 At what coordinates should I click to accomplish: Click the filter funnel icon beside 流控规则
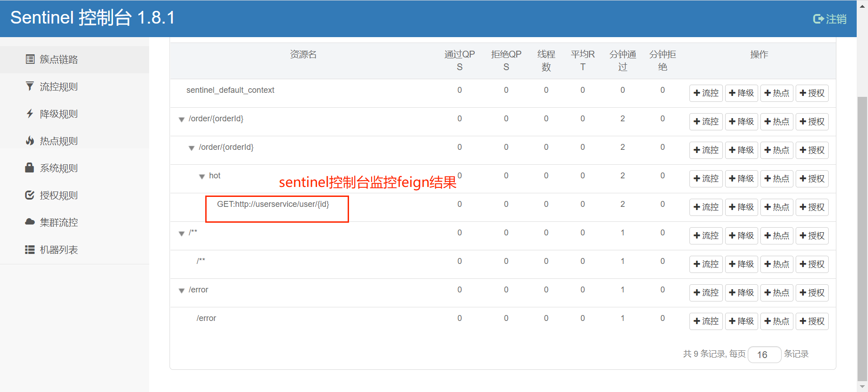pos(30,86)
